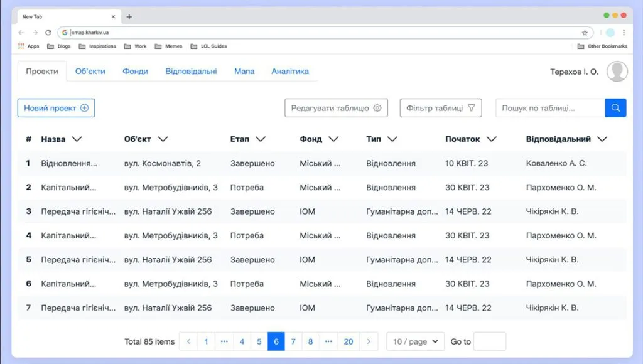Click the user profile avatar
The width and height of the screenshot is (643, 364).
click(617, 72)
